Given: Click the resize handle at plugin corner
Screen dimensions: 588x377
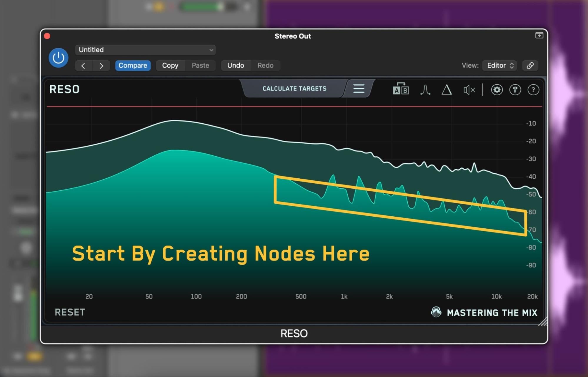Looking at the screenshot, I should [543, 321].
